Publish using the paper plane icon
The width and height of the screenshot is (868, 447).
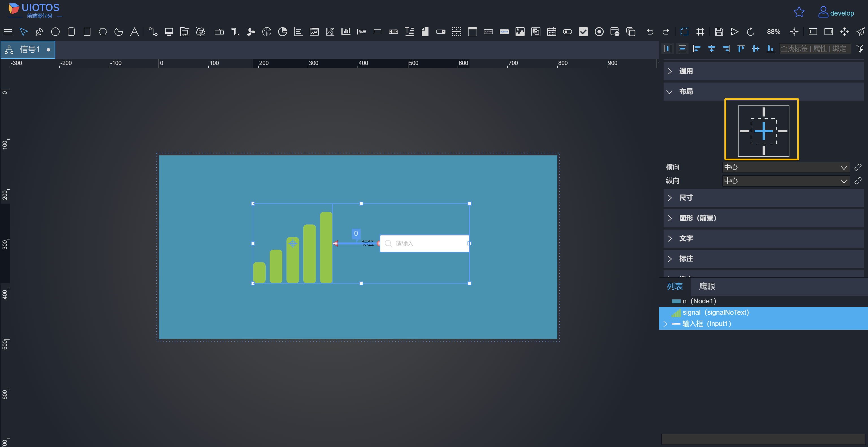(x=860, y=32)
